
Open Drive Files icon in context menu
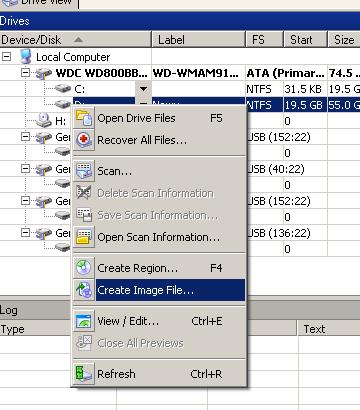point(84,118)
